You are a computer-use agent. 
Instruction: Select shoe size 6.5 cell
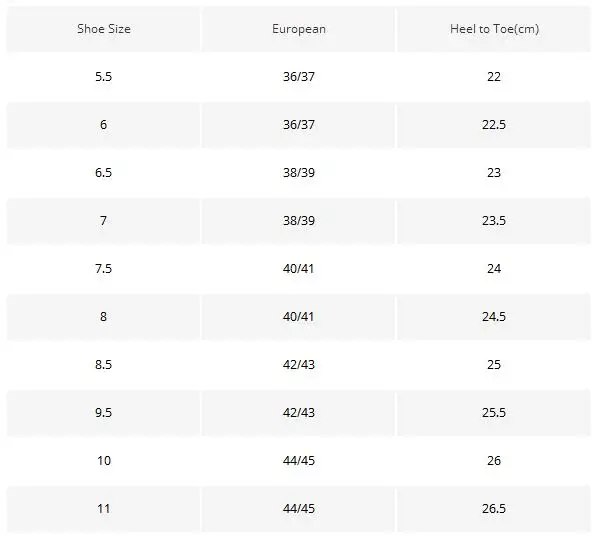[104, 173]
